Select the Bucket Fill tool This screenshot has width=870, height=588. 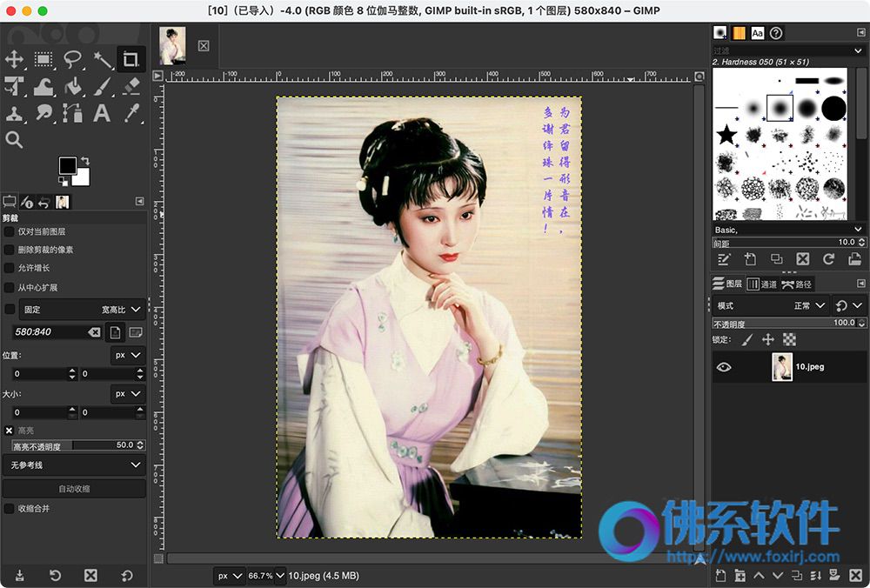coord(72,86)
